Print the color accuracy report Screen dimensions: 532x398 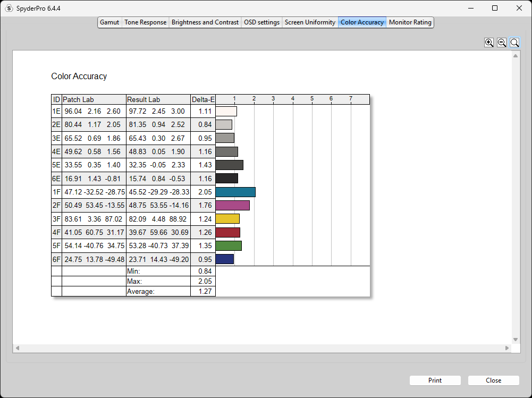pos(435,380)
